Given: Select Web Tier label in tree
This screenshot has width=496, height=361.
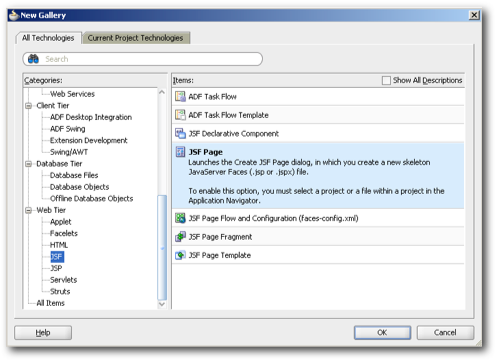Looking at the screenshot, I should (51, 210).
